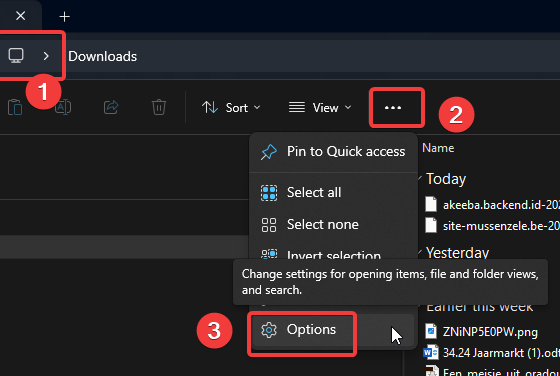Click the file icon of akeeba.backend.id
This screenshot has height=376, width=560.
[431, 204]
